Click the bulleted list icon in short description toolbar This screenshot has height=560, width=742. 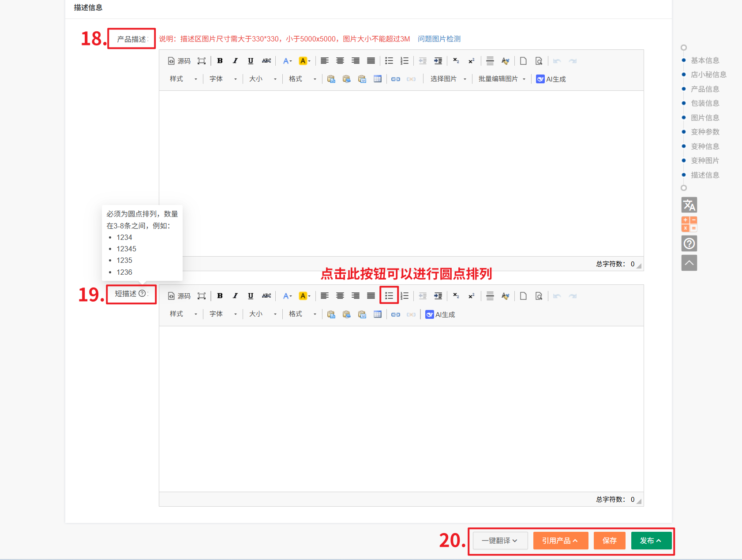389,296
